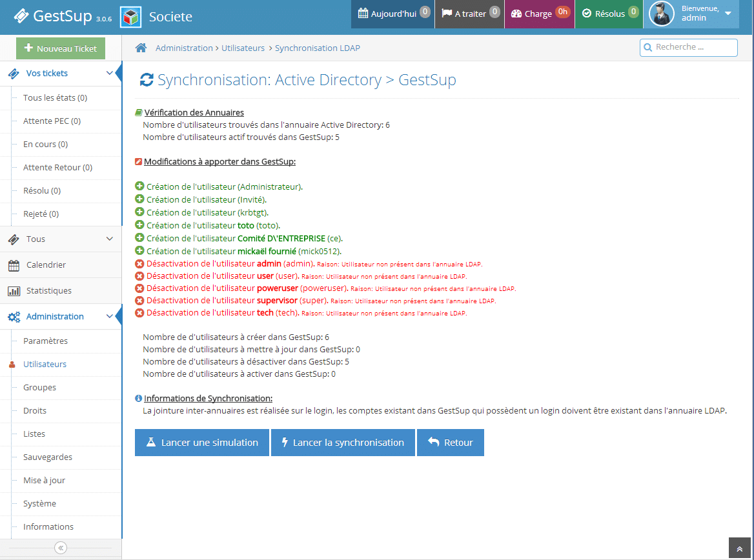The image size is (754, 560).
Task: Open Droits admin page
Action: tap(35, 410)
